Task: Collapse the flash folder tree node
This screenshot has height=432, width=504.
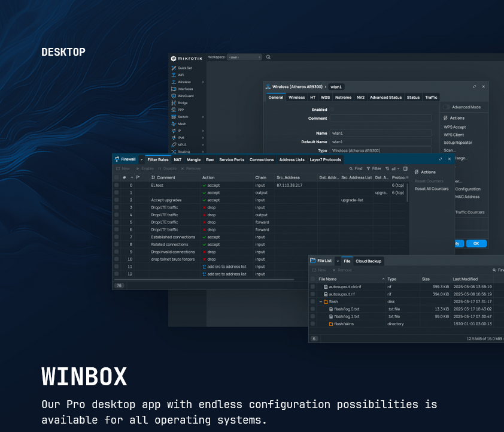Action: tap(320, 302)
